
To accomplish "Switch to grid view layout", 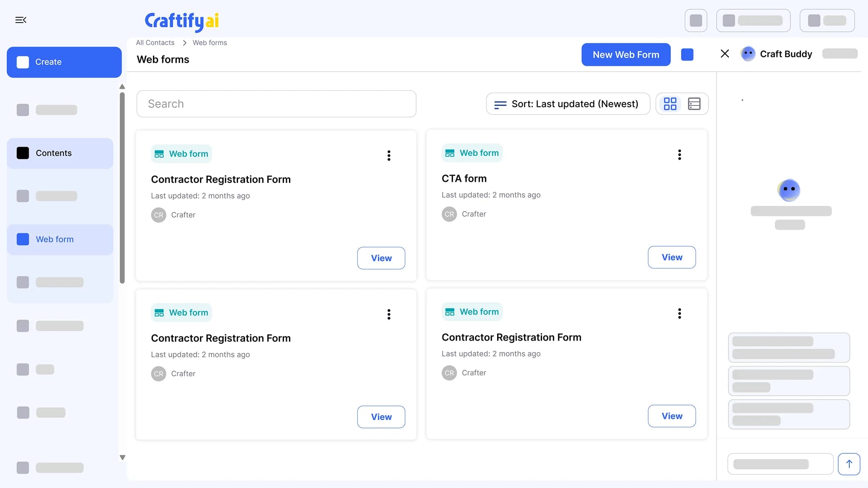I will pyautogui.click(x=670, y=104).
